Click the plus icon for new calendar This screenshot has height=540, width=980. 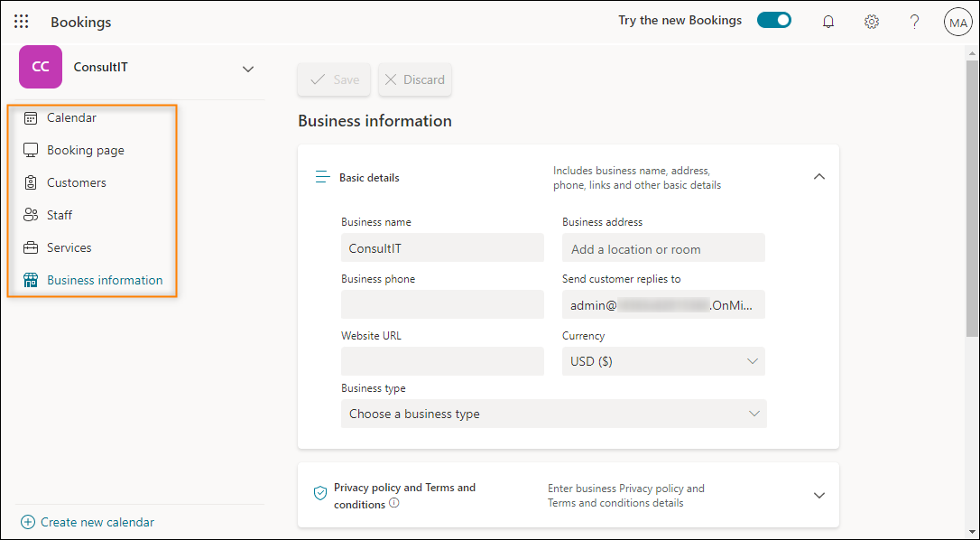(28, 522)
